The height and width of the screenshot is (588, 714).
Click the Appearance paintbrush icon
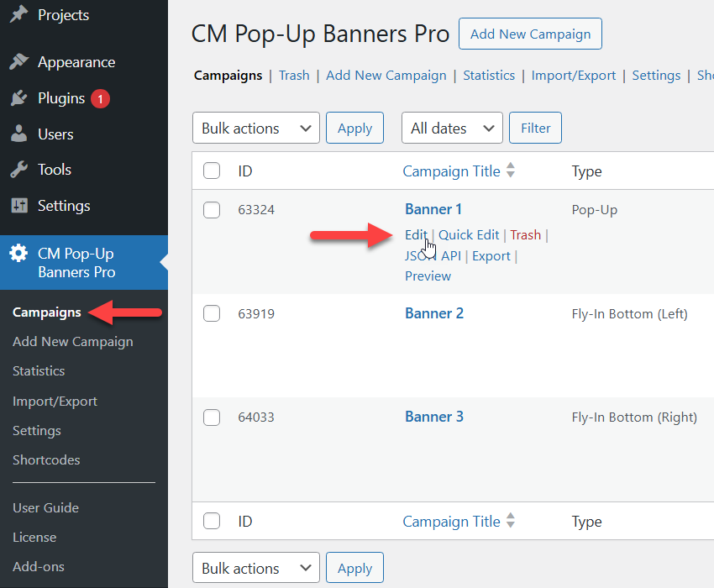click(x=18, y=62)
